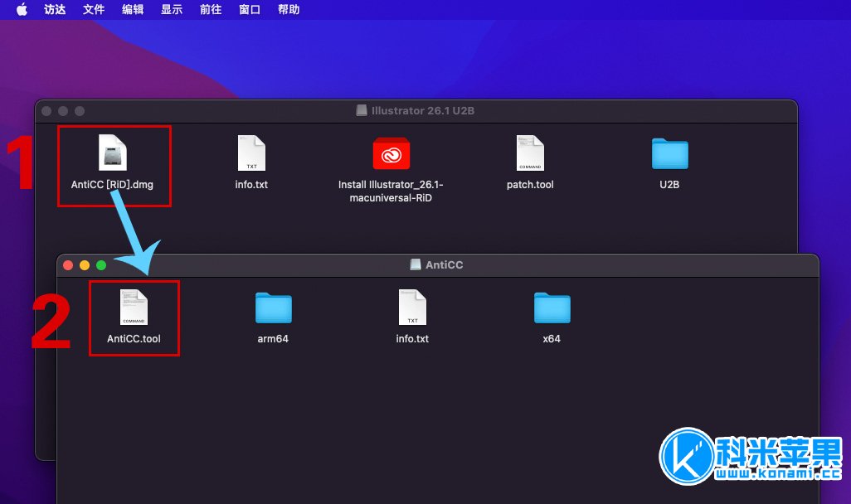The image size is (851, 504).
Task: Click the x64 folder name label
Action: click(552, 338)
